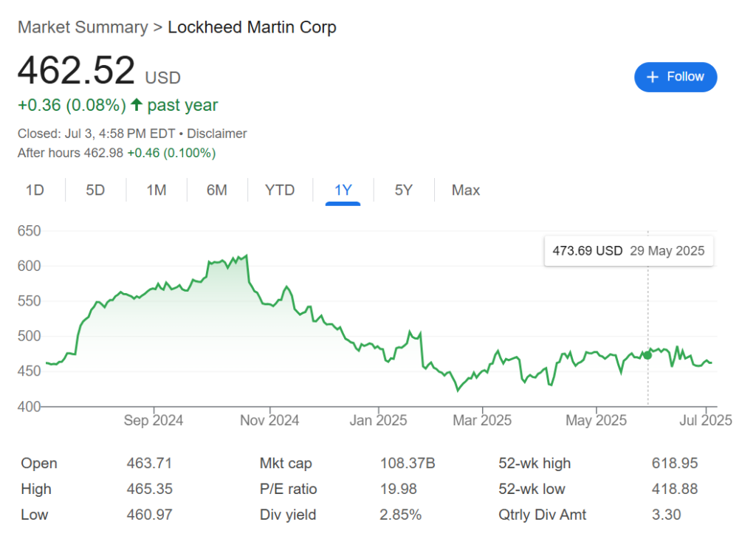This screenshot has width=756, height=539.
Task: Click the P/E ratio label
Action: point(289,489)
